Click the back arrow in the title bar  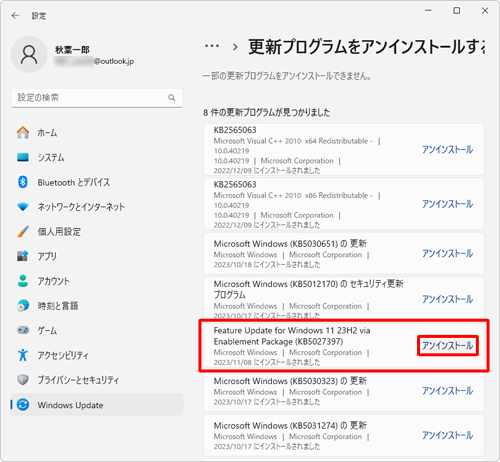(x=15, y=16)
